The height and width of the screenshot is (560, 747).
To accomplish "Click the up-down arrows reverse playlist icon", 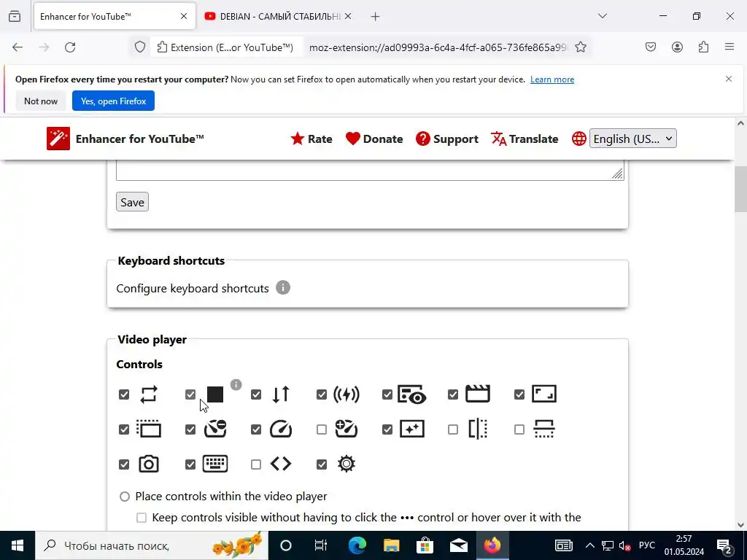I will tap(281, 394).
